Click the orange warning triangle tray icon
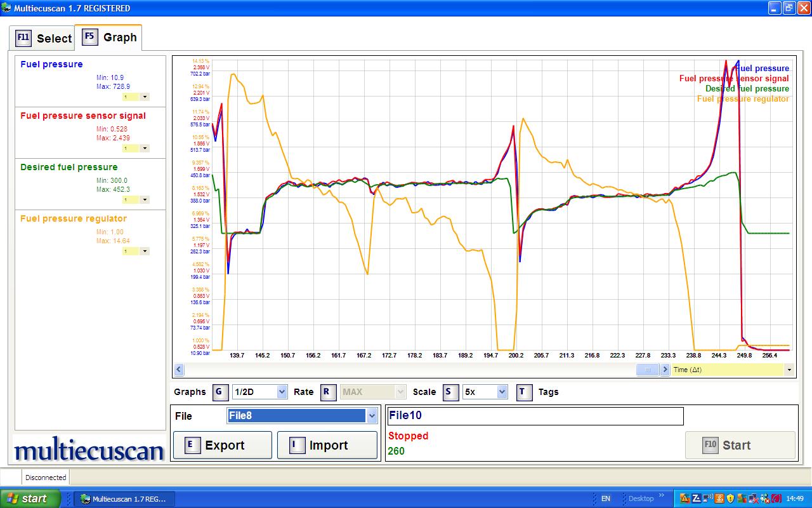 685,499
